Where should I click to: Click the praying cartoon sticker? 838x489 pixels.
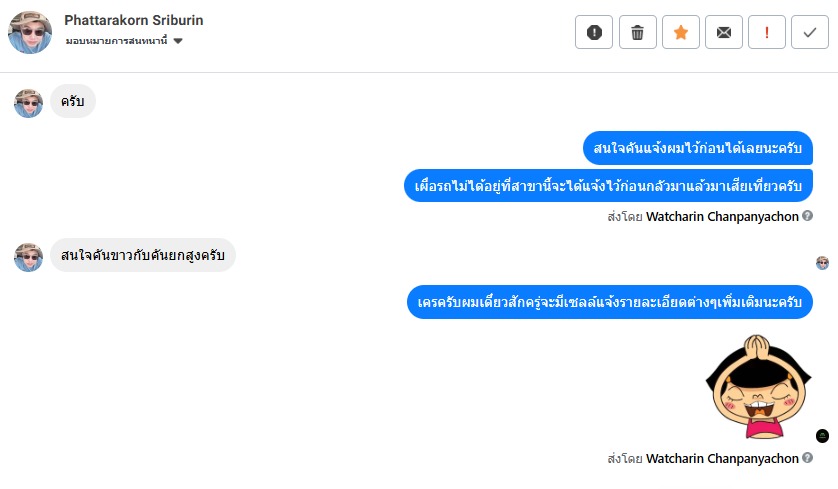click(755, 386)
